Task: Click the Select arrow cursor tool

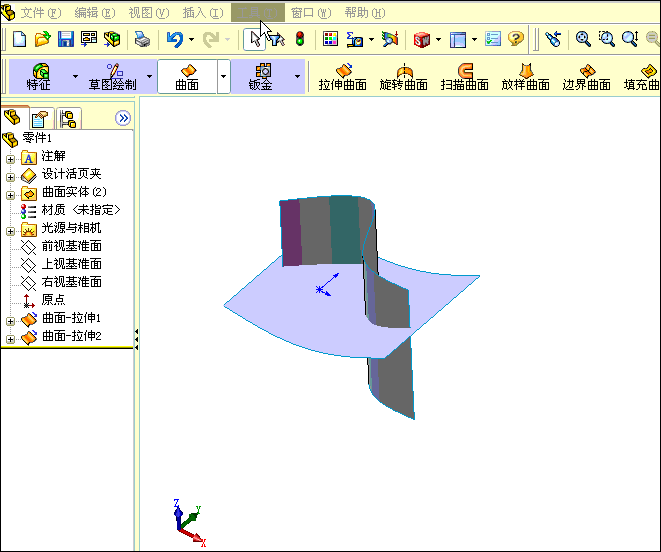Action: pyautogui.click(x=254, y=39)
